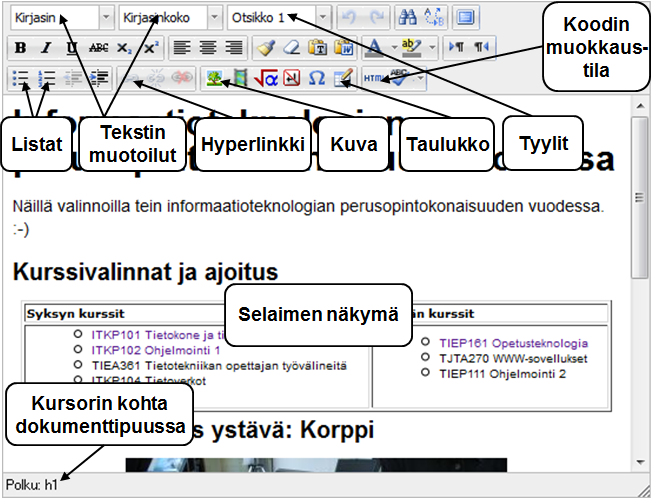Click the outdent (decrease indent) icon
652x498 pixels.
pos(72,78)
